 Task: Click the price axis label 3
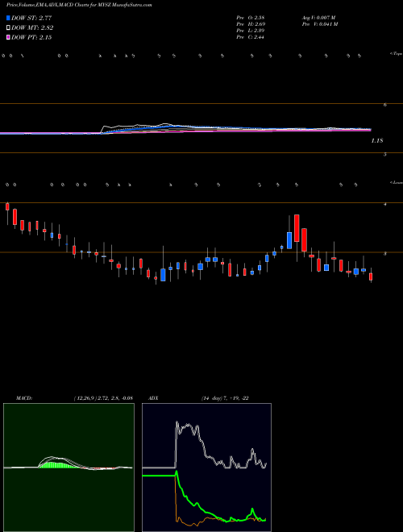pos(385,254)
